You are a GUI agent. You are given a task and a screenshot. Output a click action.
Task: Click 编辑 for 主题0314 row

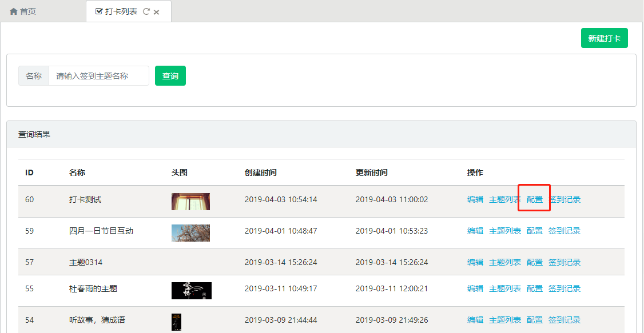[x=475, y=262]
